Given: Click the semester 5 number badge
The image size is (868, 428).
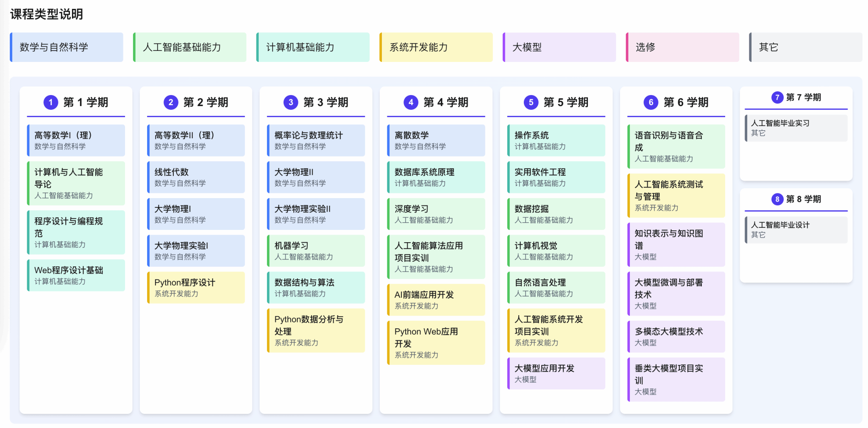Looking at the screenshot, I should (x=531, y=102).
